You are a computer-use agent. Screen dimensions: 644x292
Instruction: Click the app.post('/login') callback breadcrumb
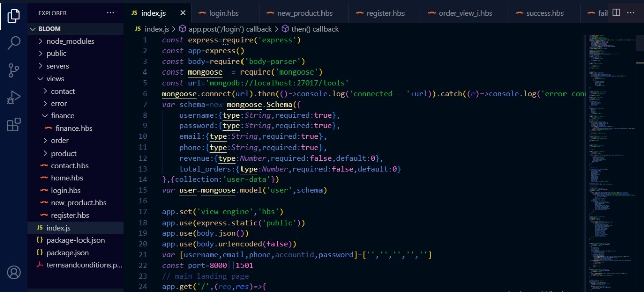(230, 29)
